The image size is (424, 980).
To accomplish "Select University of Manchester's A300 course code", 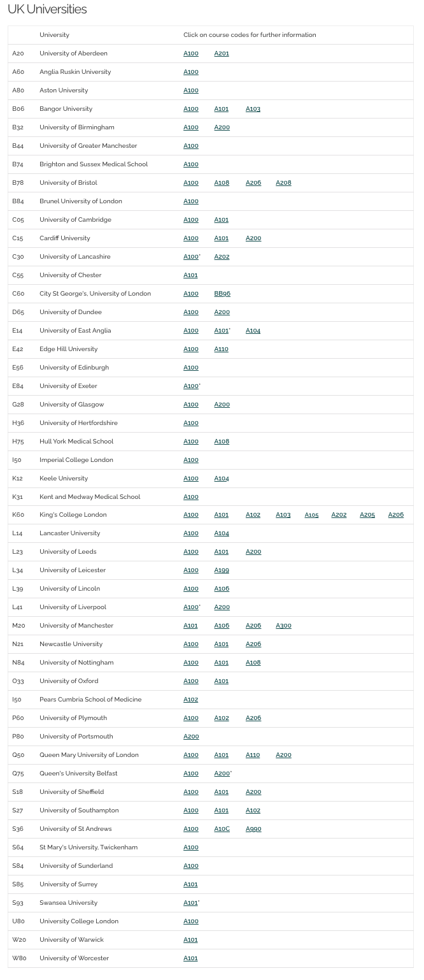I will point(283,626).
